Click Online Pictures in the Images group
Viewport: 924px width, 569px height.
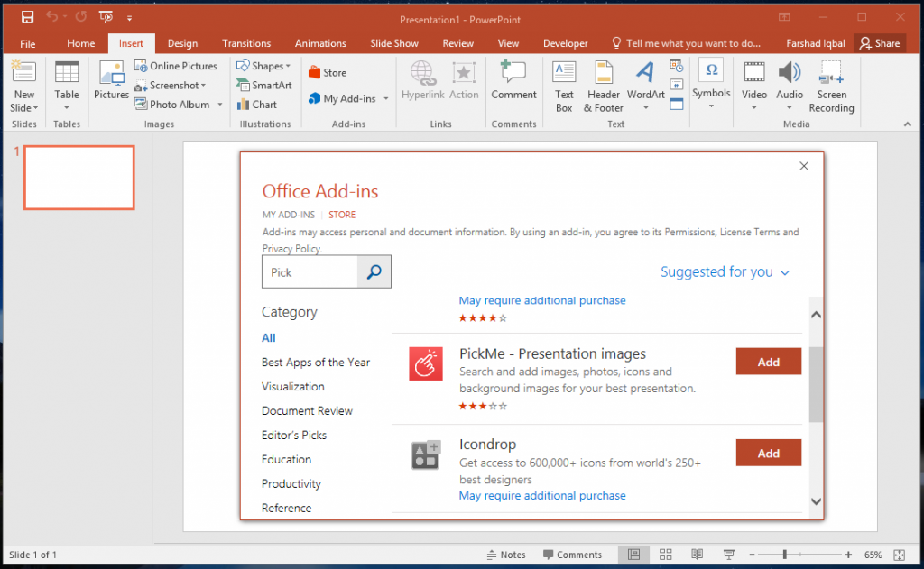(x=176, y=66)
